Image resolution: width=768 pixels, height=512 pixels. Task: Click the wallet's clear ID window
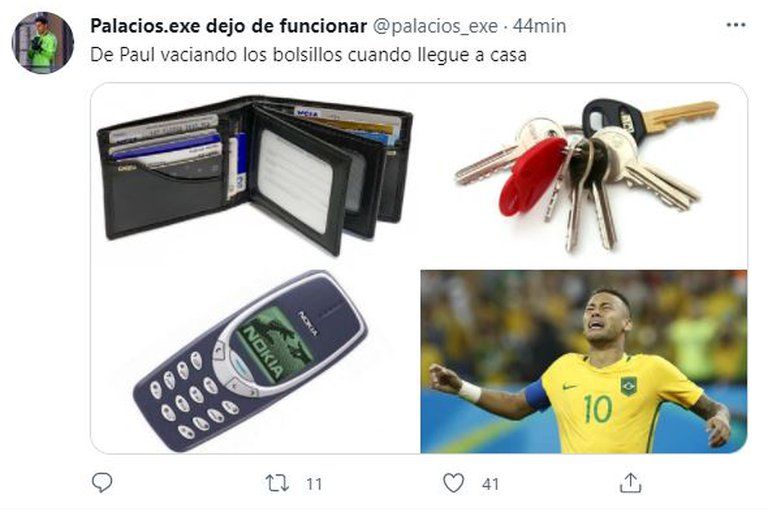click(x=295, y=180)
